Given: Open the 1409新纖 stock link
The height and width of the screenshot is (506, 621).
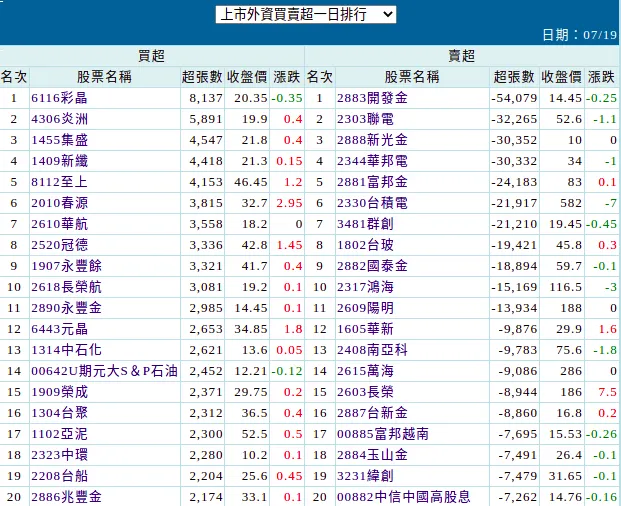Looking at the screenshot, I should coord(59,161).
